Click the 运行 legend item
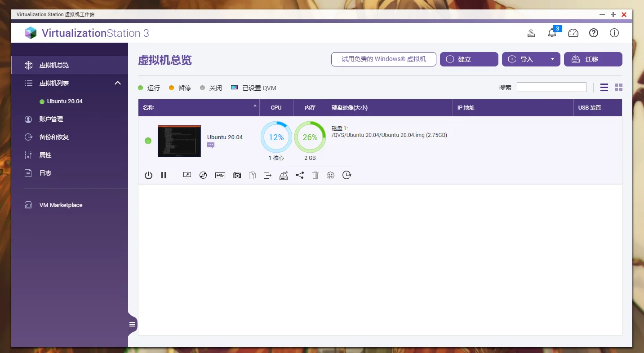 pyautogui.click(x=149, y=88)
